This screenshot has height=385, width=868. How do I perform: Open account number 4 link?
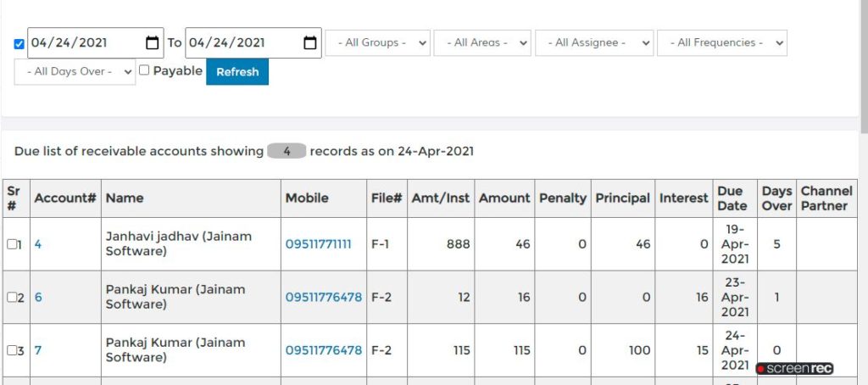[37, 244]
